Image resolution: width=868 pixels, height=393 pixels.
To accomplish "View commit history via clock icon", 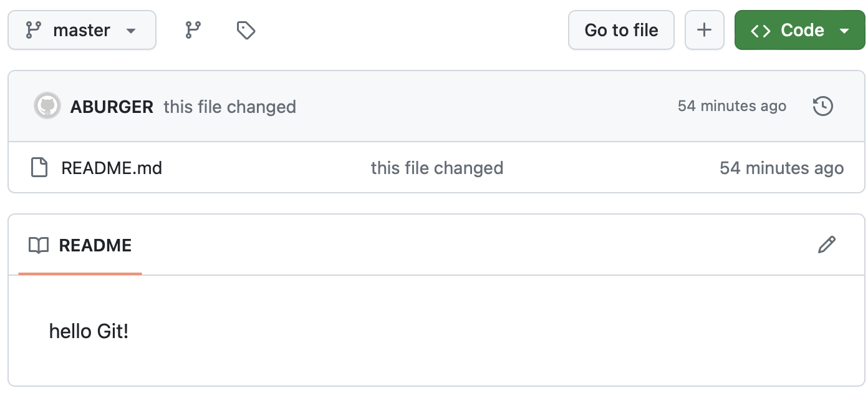I will pyautogui.click(x=823, y=106).
